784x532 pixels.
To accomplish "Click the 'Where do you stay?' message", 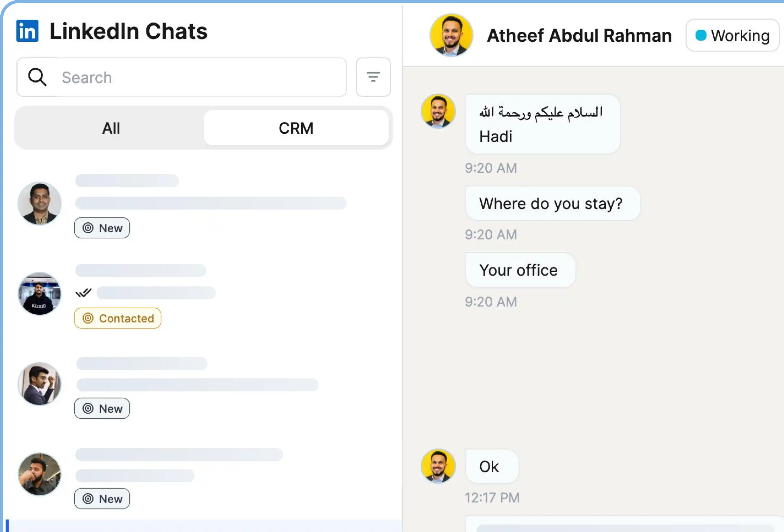I will point(552,204).
